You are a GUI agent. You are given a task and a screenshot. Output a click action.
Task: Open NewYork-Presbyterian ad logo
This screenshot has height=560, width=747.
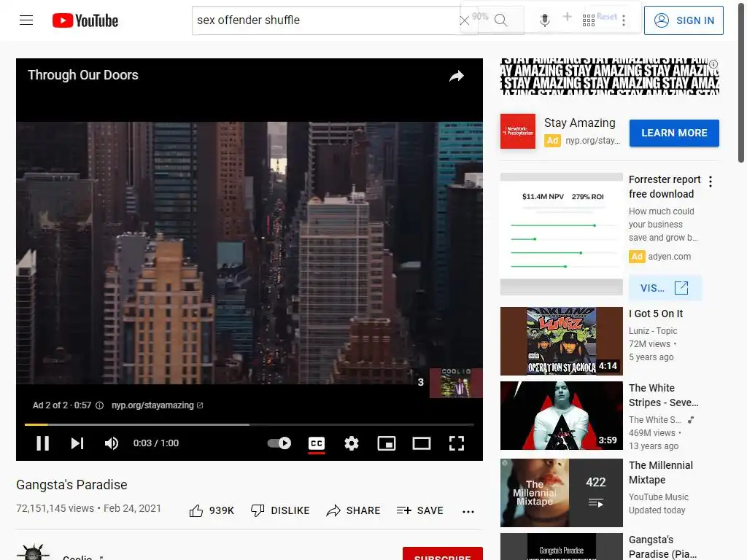tap(518, 131)
